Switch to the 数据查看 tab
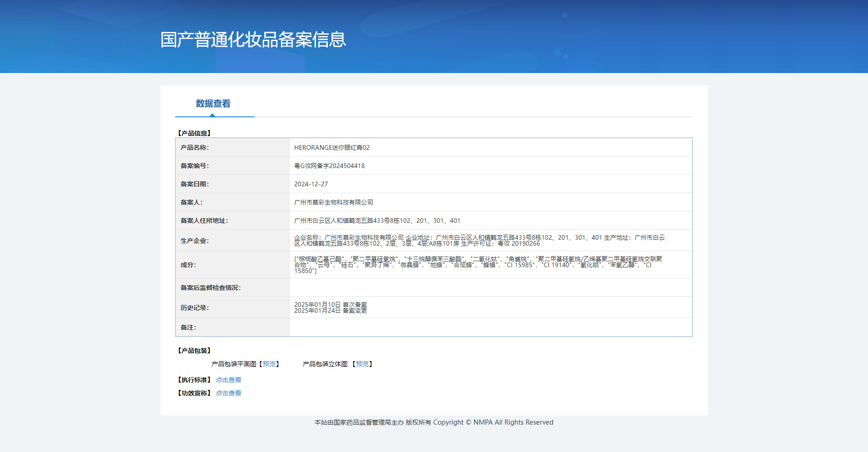 [213, 104]
